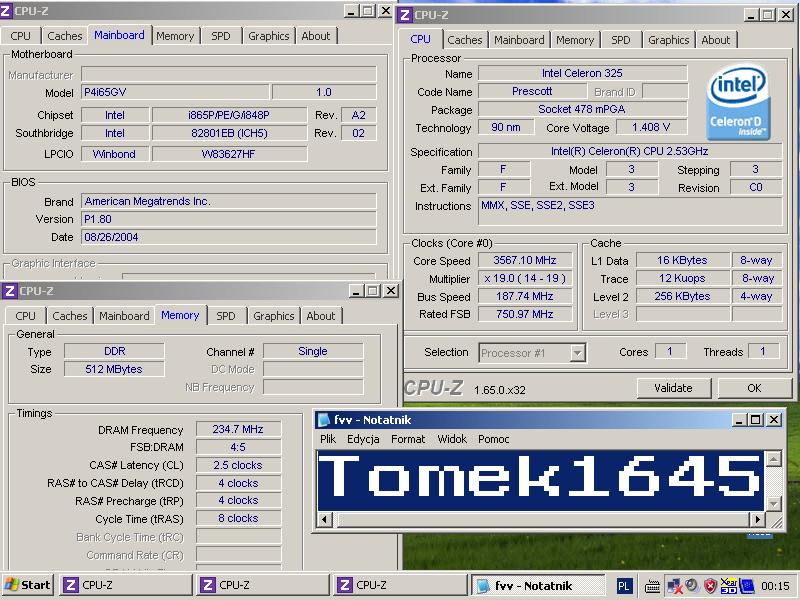Viewport: 800px width, 600px height.
Task: Click the BIOS brand American Megatrends Inc. value
Action: coord(229,202)
